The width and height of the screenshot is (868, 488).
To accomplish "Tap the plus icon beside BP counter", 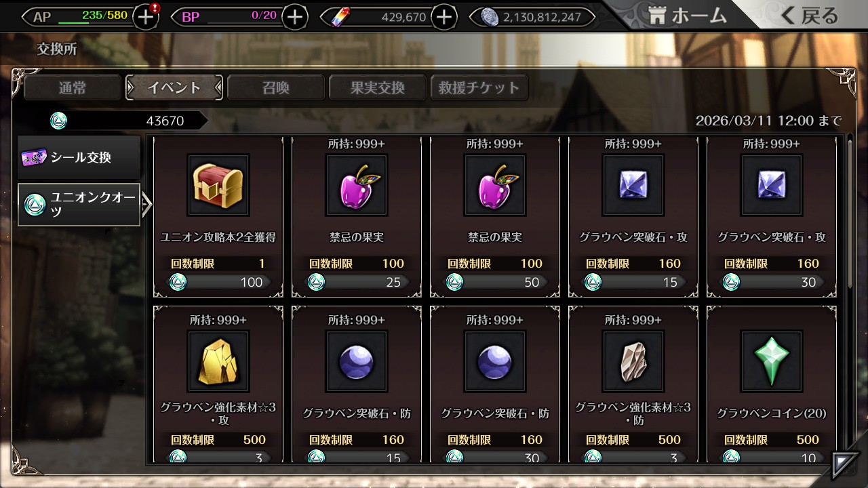I will pyautogui.click(x=294, y=17).
